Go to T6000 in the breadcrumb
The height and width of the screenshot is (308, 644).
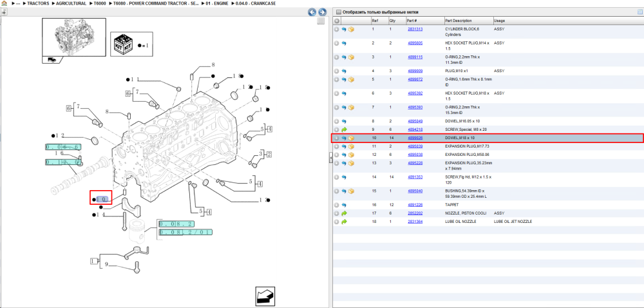[99, 3]
